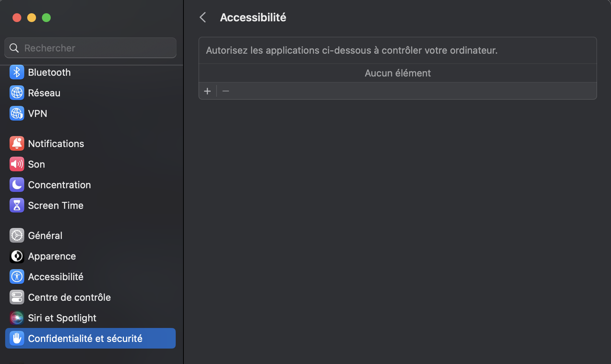Image resolution: width=611 pixels, height=364 pixels.
Task: Open the Accessibilité sidebar icon
Action: point(17,276)
